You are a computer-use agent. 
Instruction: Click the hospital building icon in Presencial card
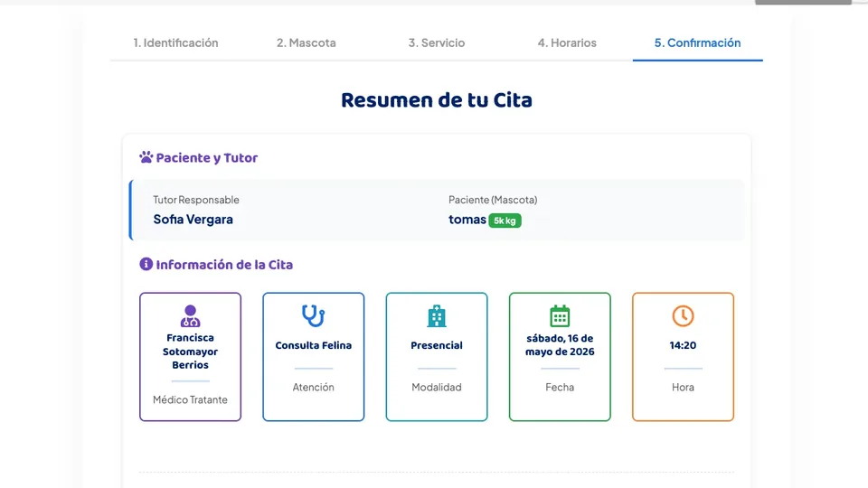pyautogui.click(x=437, y=316)
